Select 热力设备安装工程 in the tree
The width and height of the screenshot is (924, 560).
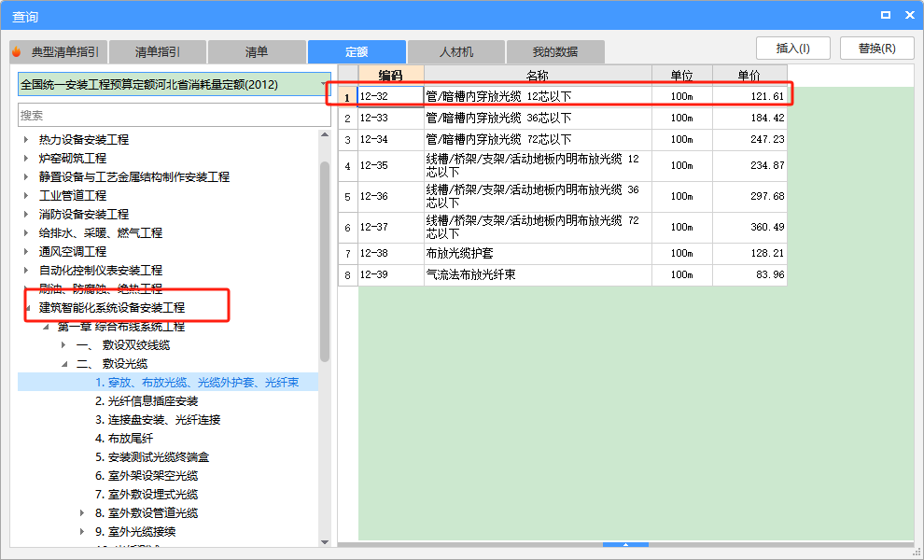tap(84, 140)
